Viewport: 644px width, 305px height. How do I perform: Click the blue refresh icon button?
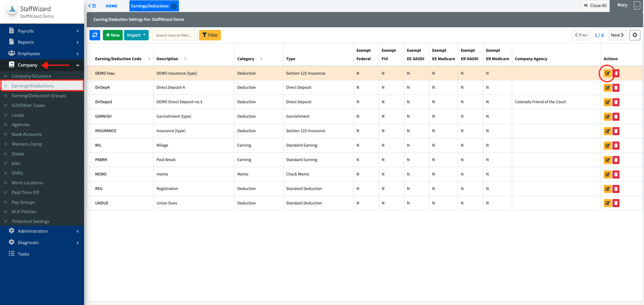[95, 35]
